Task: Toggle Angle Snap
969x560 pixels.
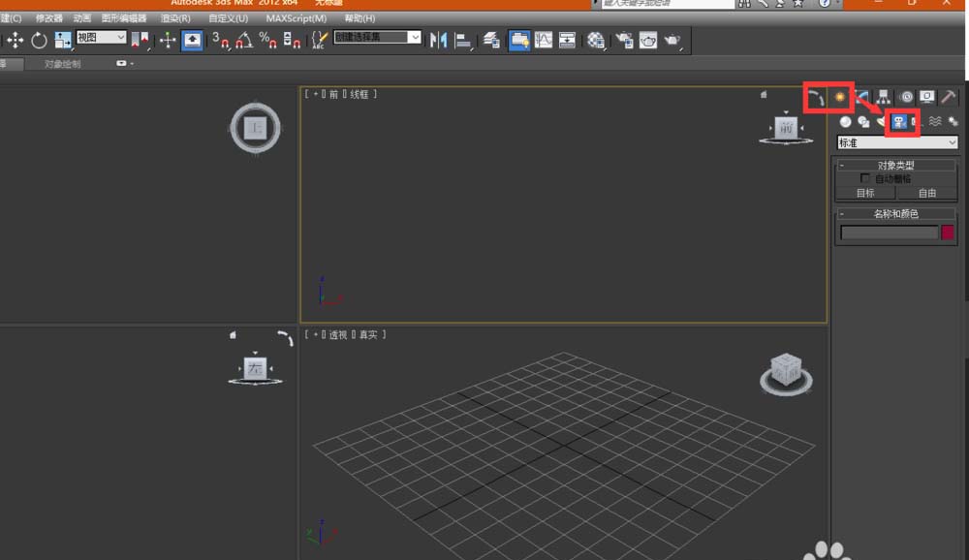Action: click(244, 41)
